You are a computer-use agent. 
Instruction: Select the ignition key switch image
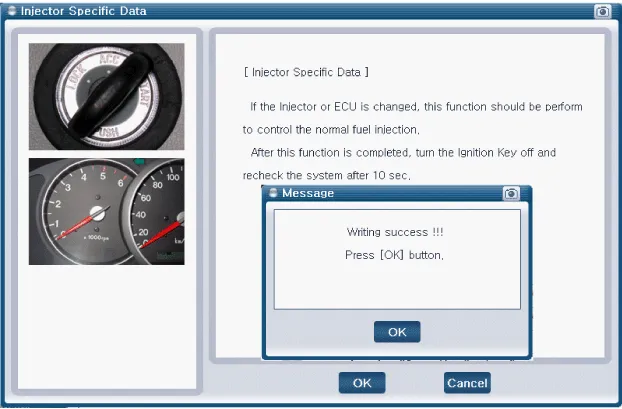coord(106,96)
